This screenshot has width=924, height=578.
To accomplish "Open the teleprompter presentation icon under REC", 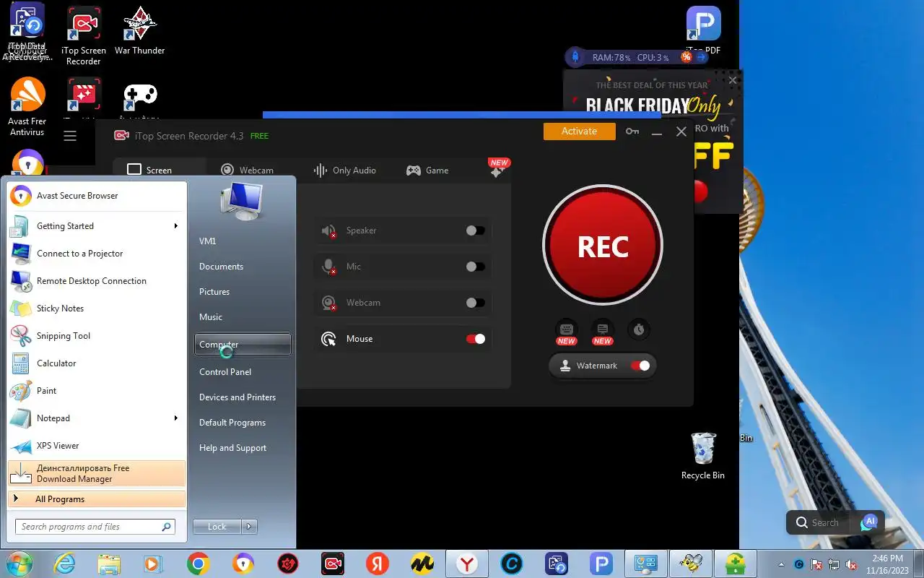I will point(603,329).
